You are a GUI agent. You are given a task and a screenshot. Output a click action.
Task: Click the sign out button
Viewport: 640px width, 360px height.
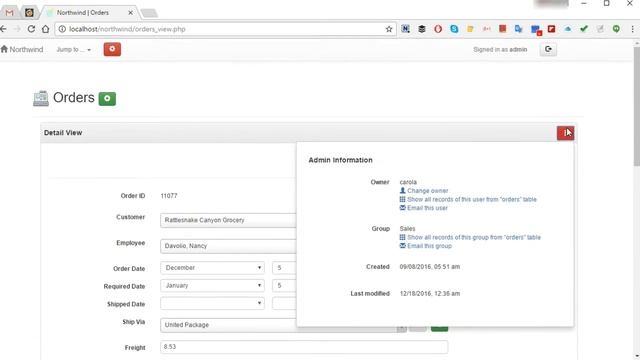click(548, 49)
